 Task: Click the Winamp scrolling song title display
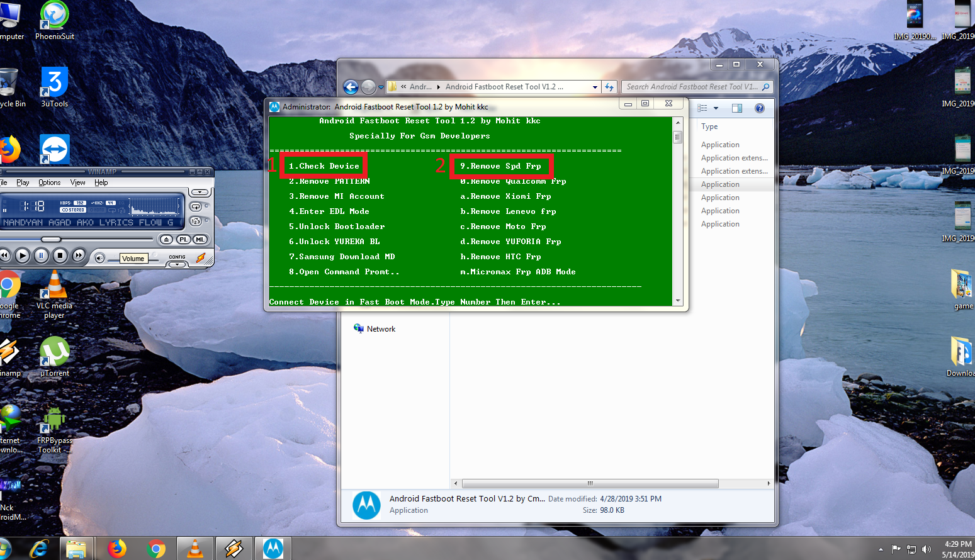tap(88, 223)
